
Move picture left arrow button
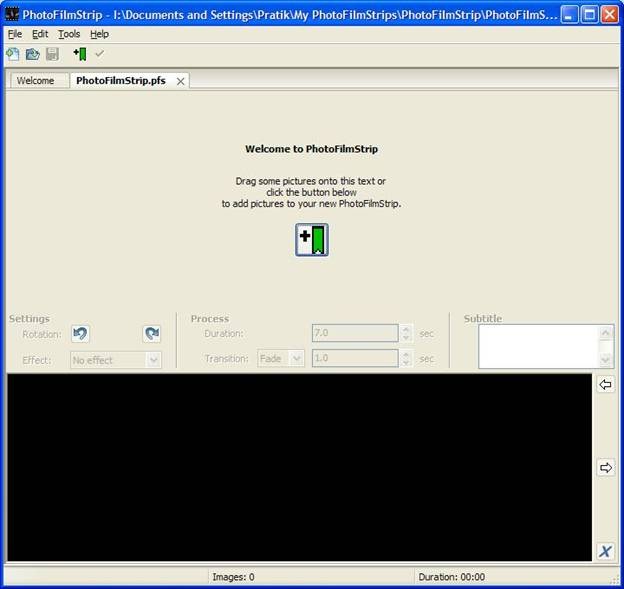(606, 384)
